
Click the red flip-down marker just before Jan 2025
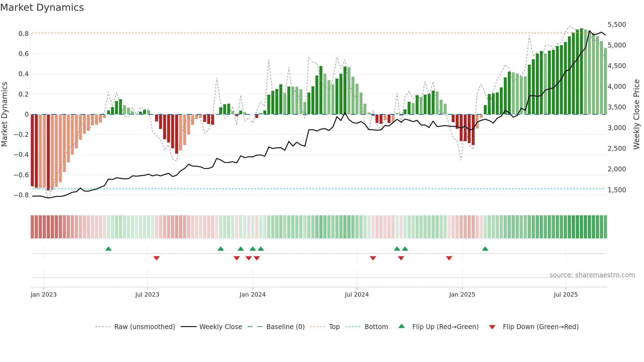pos(449,258)
